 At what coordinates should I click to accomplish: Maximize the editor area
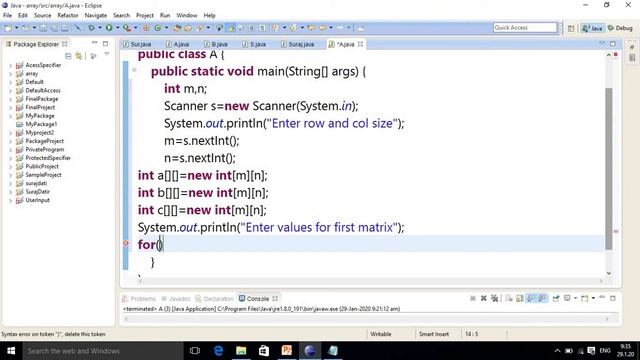(x=613, y=43)
